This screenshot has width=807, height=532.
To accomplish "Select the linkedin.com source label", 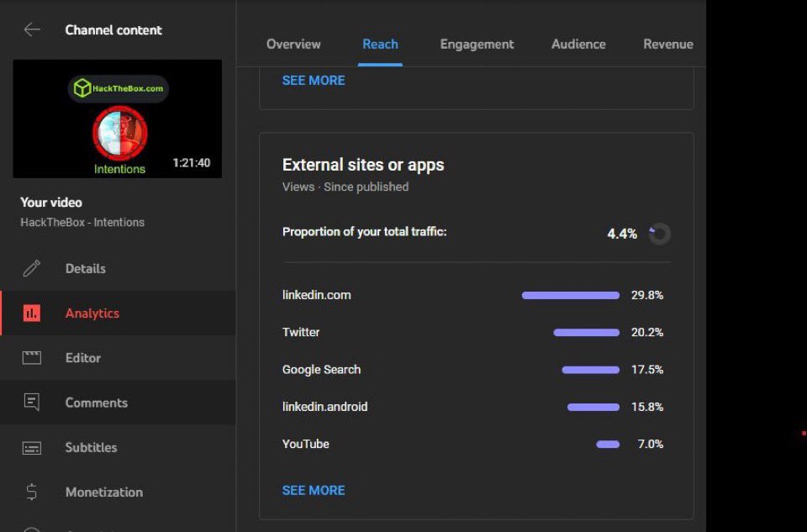I will (x=317, y=295).
